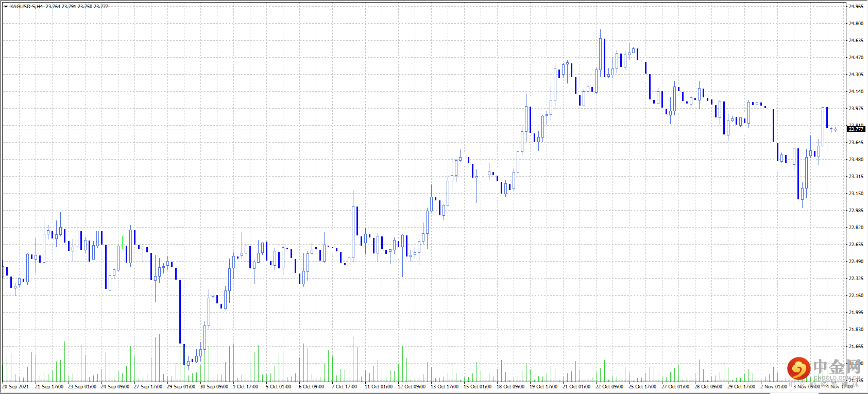The width and height of the screenshot is (868, 394).
Task: Click the black current price marker 23.777
Action: [856, 129]
